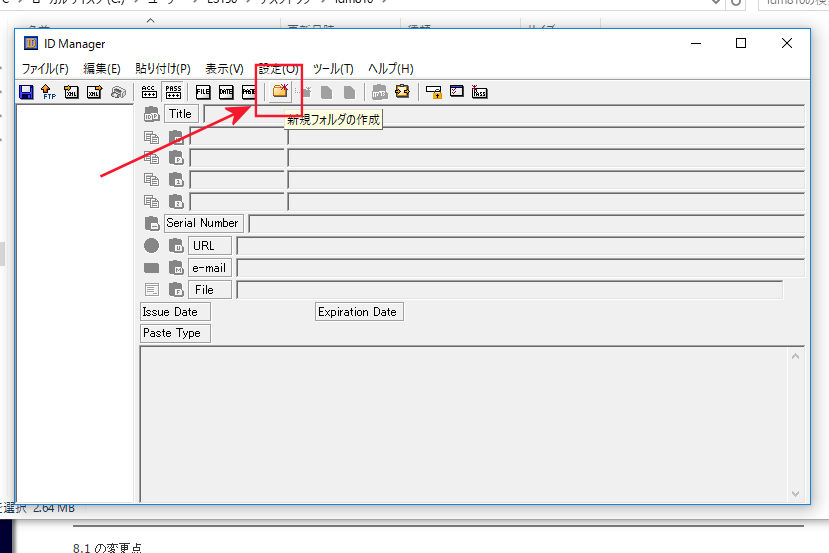Click the Serial Number label button
The height and width of the screenshot is (553, 829).
[203, 223]
